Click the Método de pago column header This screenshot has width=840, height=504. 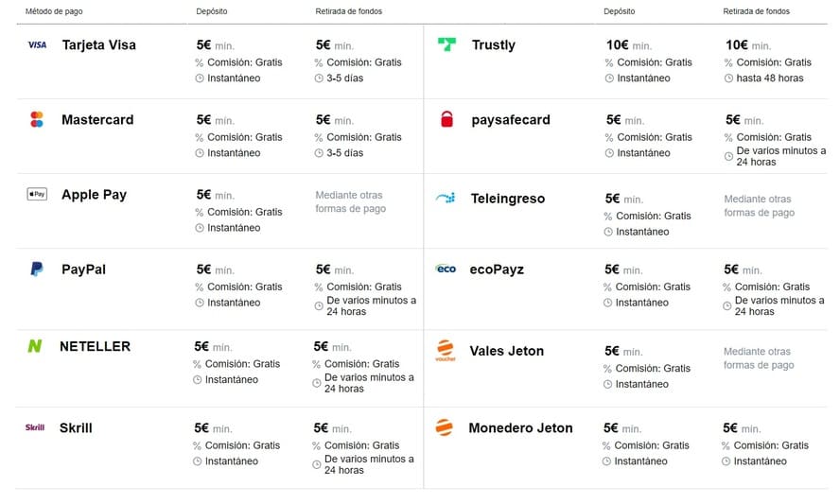point(54,11)
